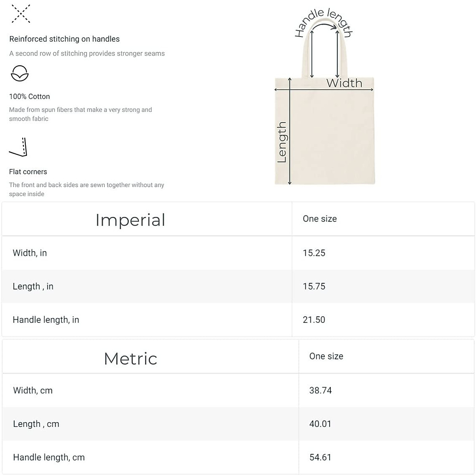Click the flat corners seam icon
The image size is (476, 476).
18,147
